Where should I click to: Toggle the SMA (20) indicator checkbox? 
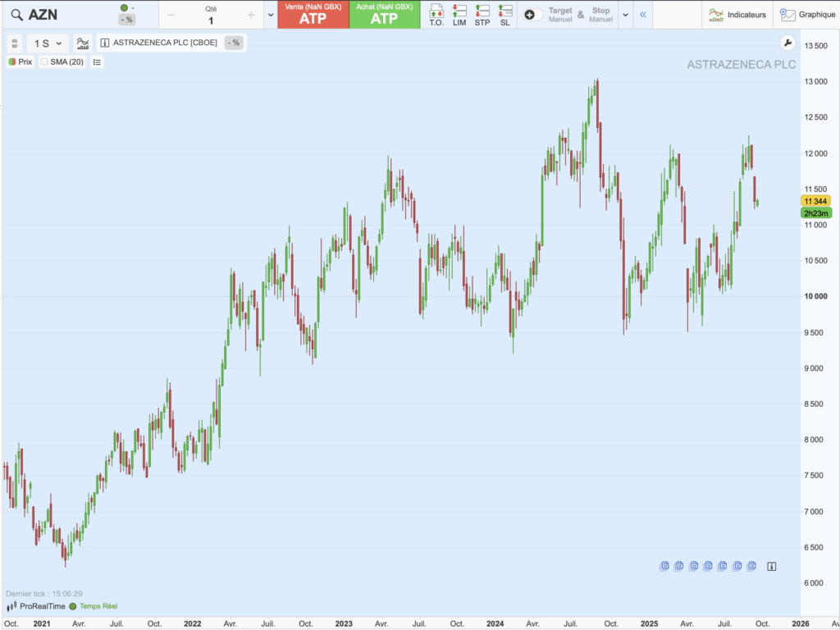coord(45,62)
